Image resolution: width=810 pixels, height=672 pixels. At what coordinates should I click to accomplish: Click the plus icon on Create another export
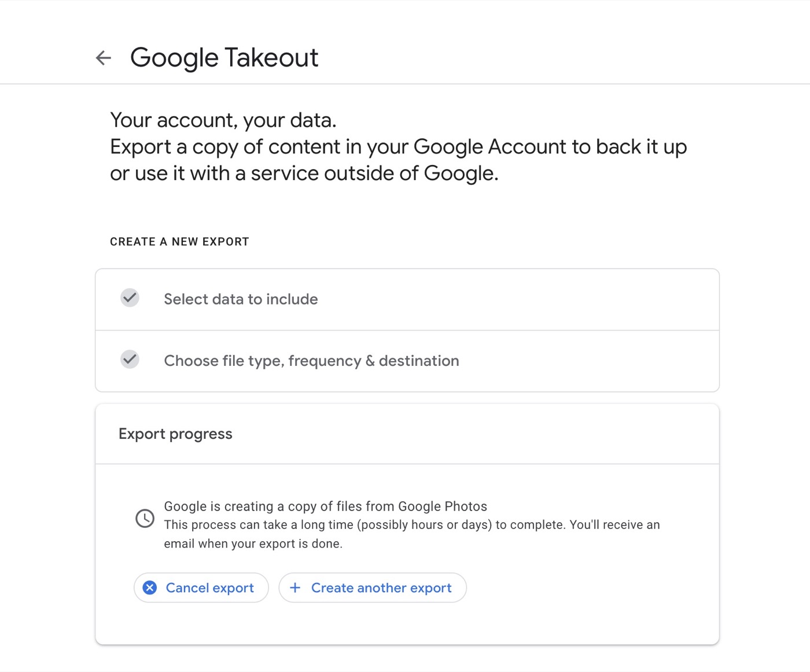coord(295,588)
